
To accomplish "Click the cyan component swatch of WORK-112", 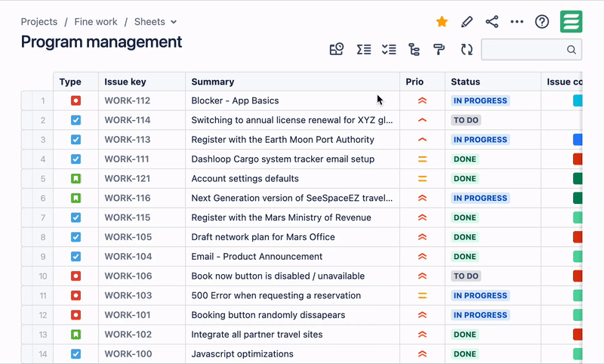I will click(x=578, y=101).
